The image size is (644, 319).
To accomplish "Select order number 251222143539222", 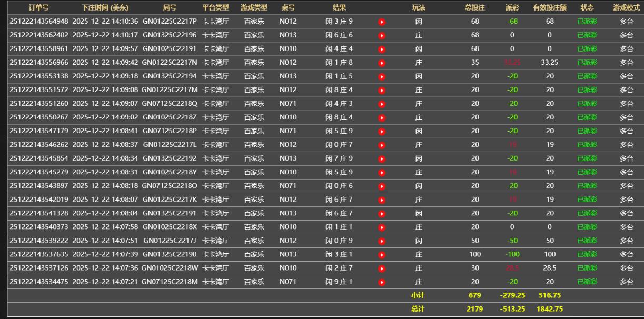I will 39,241.
